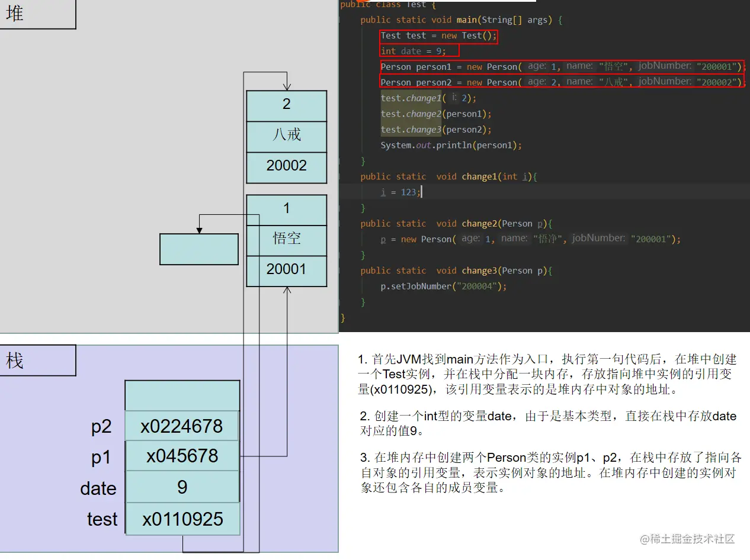Select the x0110925 value beside test
This screenshot has height=560, width=750.
pyautogui.click(x=182, y=519)
